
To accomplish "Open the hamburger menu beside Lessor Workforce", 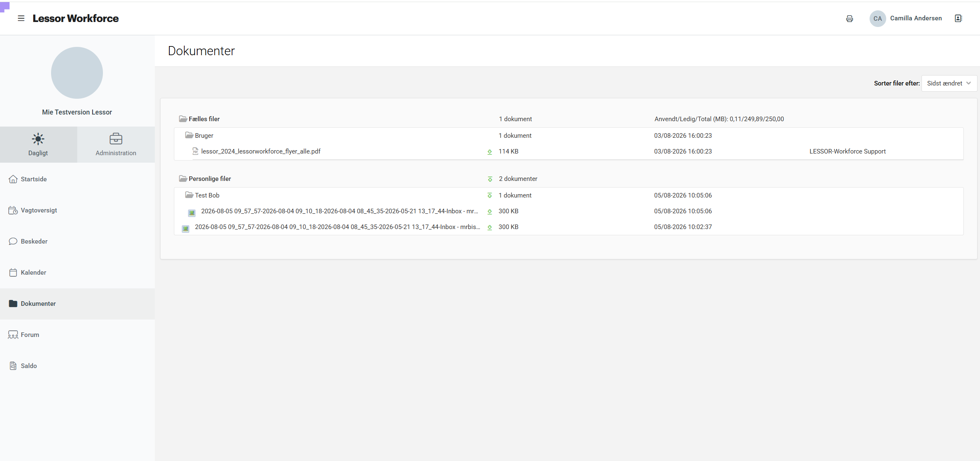I will 21,18.
